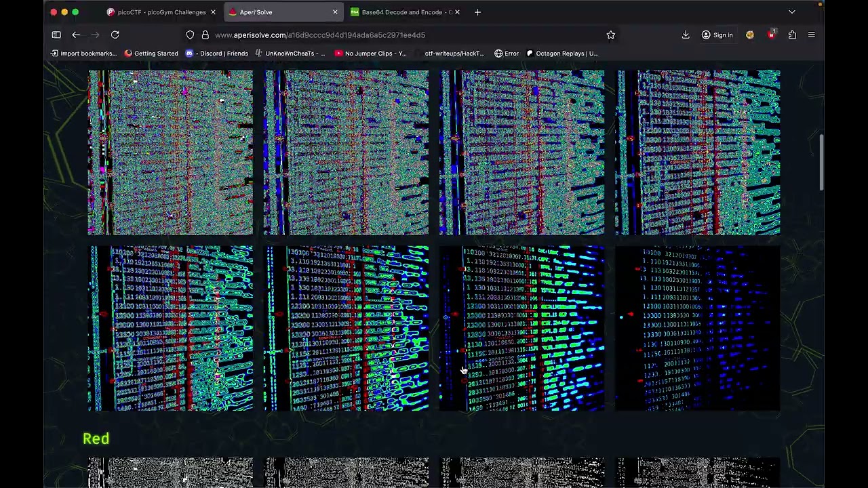Click the tracking protection shield icon
The height and width of the screenshot is (488, 868).
(190, 35)
